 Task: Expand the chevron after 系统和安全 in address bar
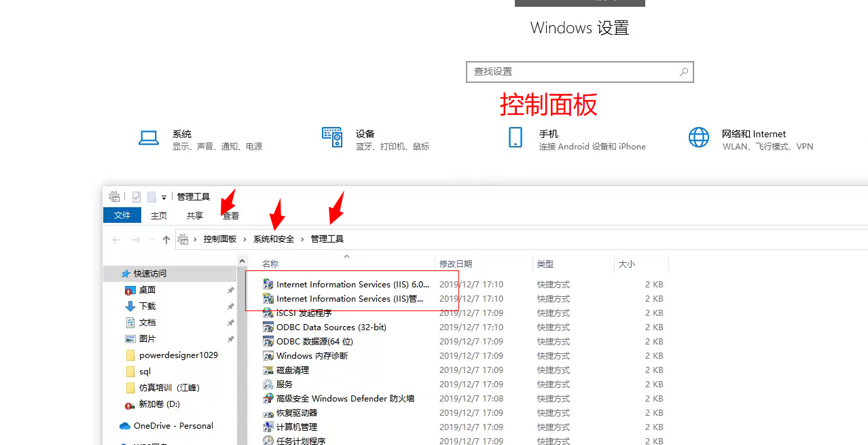303,239
